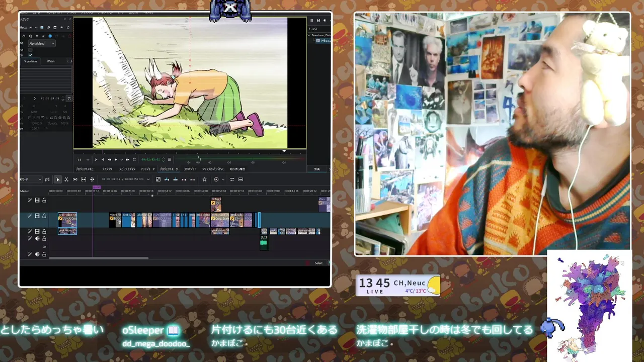Play the project monitor preview
The width and height of the screenshot is (644, 362).
[x=116, y=159]
